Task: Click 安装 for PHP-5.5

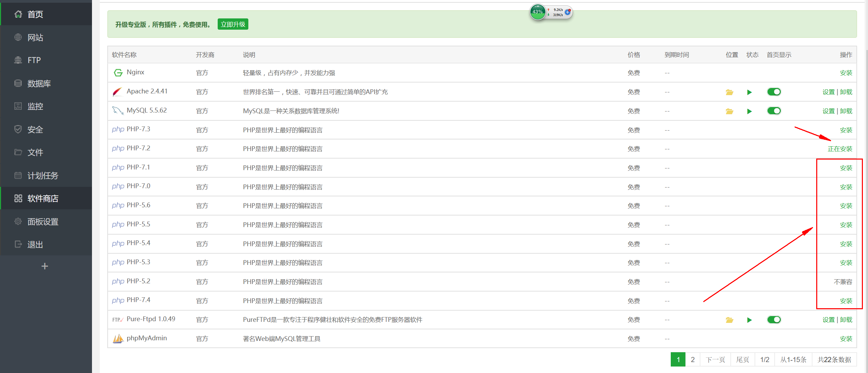Action: click(846, 225)
